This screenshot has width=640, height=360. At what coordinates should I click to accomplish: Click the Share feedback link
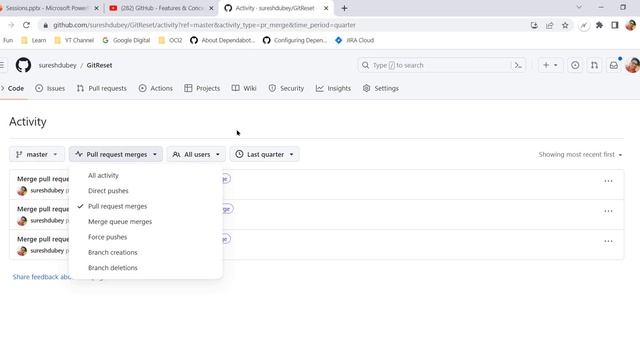pyautogui.click(x=42, y=277)
